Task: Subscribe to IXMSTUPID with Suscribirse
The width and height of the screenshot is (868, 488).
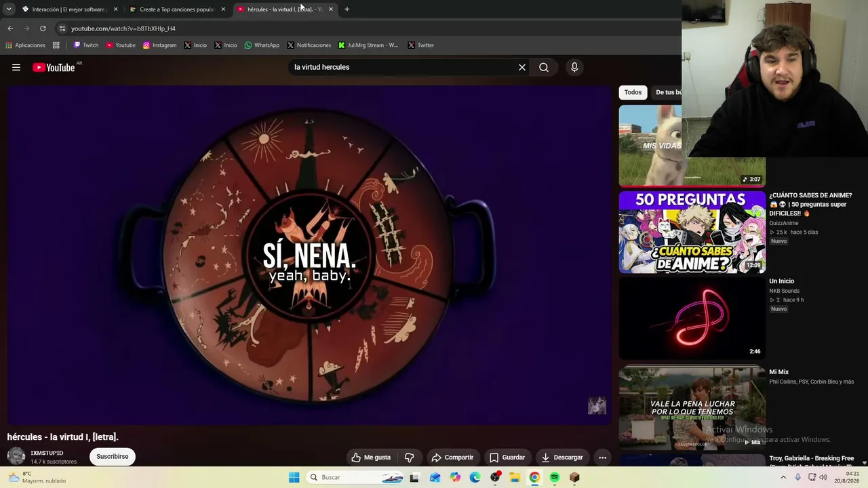Action: [x=112, y=457]
